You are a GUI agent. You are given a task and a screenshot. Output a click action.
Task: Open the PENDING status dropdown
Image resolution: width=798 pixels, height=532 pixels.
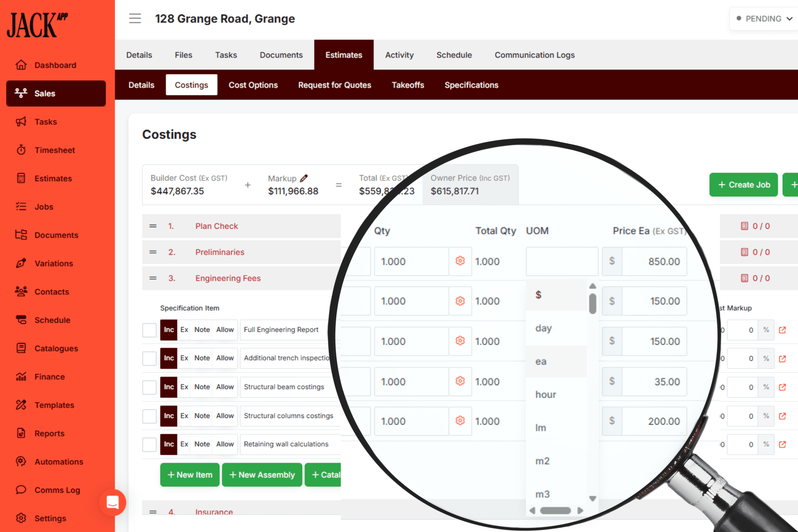(764, 19)
